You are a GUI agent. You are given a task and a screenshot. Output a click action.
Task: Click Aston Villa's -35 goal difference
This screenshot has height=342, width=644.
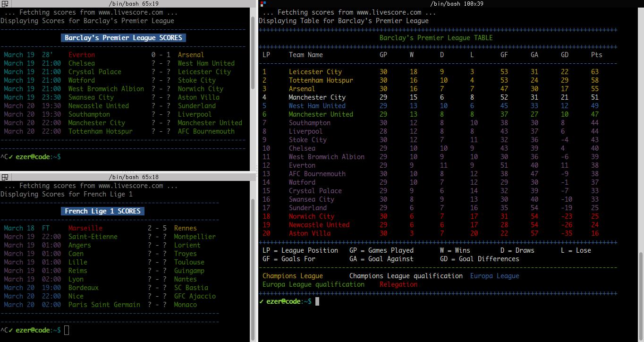point(567,233)
